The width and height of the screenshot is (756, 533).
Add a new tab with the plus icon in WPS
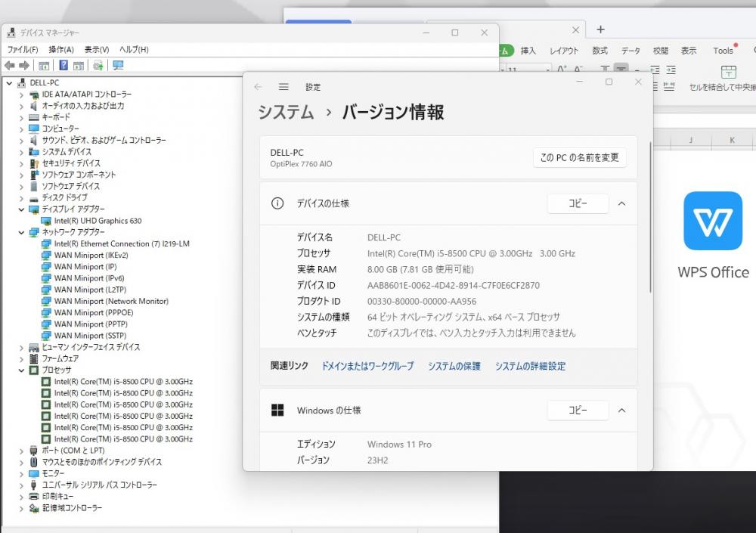tap(600, 29)
